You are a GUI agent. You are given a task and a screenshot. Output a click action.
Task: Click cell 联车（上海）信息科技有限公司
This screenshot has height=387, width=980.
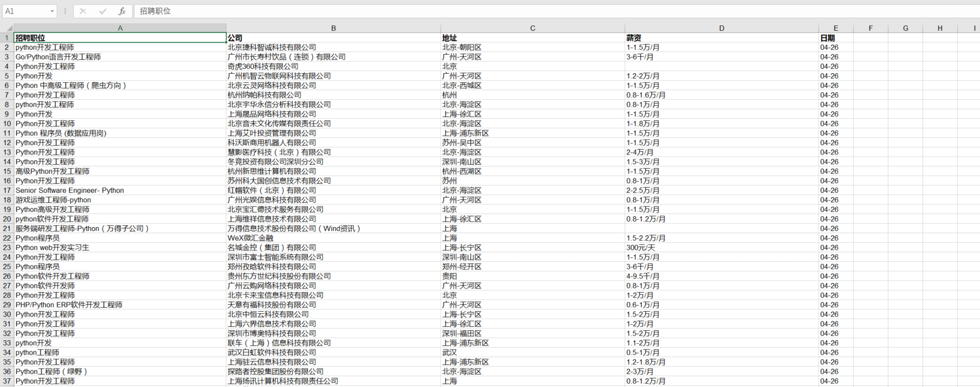pyautogui.click(x=333, y=343)
